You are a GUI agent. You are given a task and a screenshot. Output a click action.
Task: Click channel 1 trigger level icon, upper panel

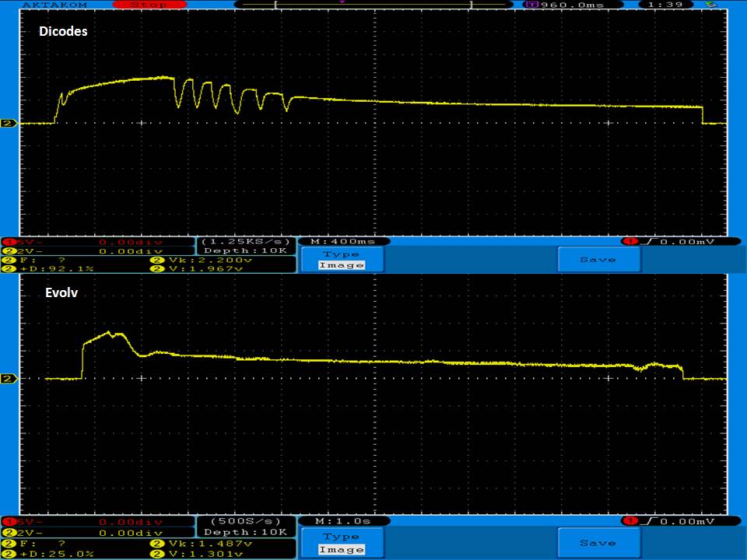[x=628, y=242]
